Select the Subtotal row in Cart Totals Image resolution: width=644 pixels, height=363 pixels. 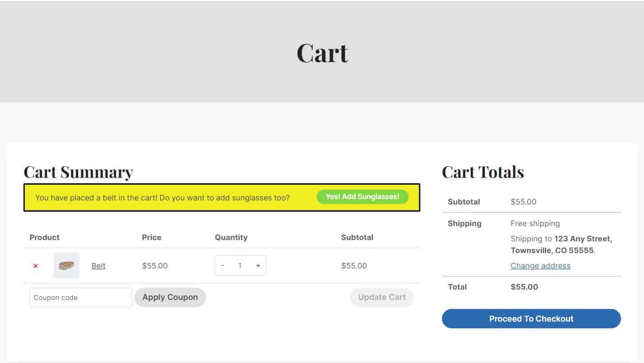[x=464, y=202]
